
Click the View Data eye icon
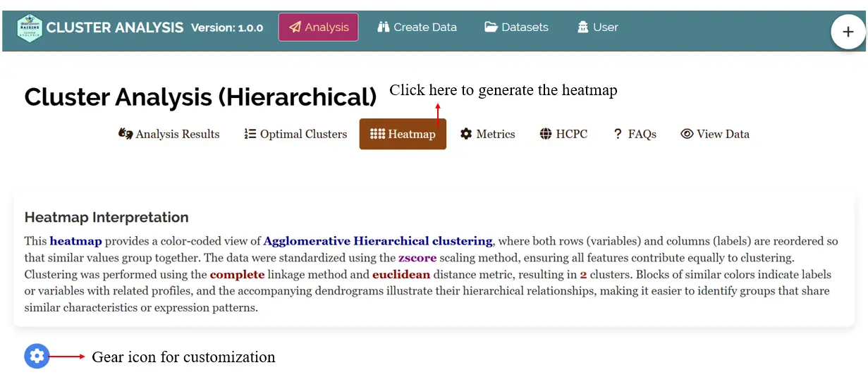click(687, 134)
